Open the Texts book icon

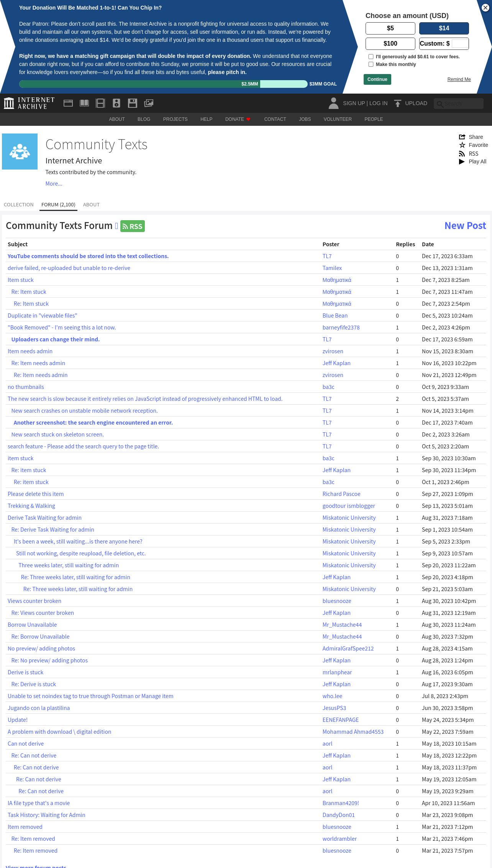pos(84,103)
